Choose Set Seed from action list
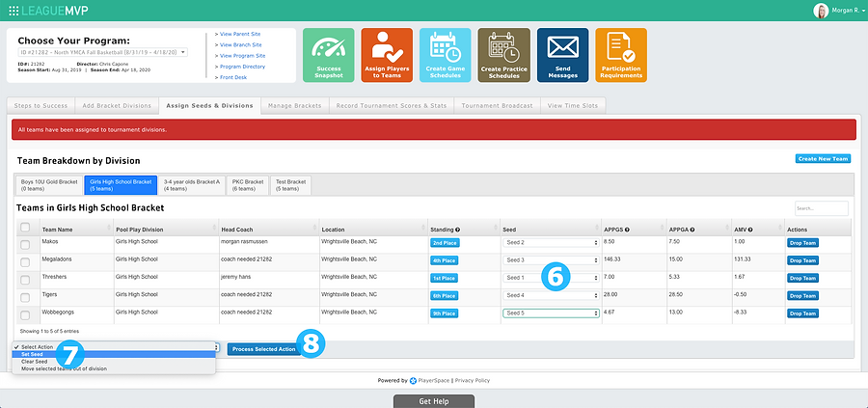This screenshot has height=408, width=868. [114, 354]
